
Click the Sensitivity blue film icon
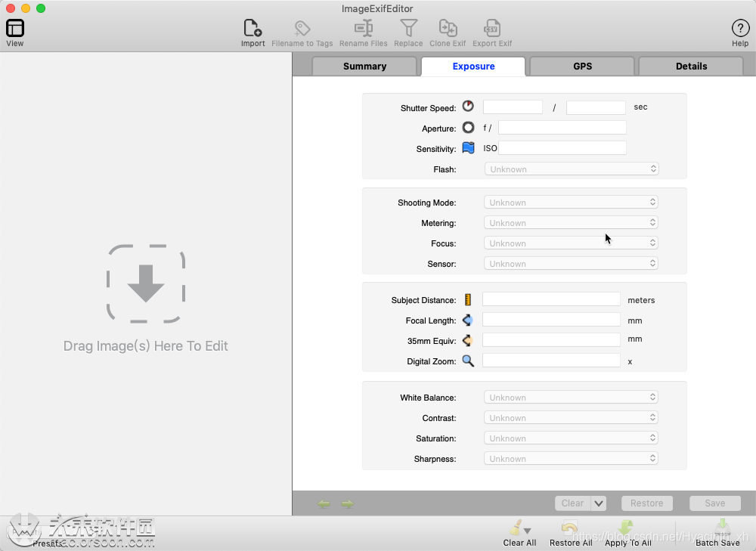[x=468, y=147]
